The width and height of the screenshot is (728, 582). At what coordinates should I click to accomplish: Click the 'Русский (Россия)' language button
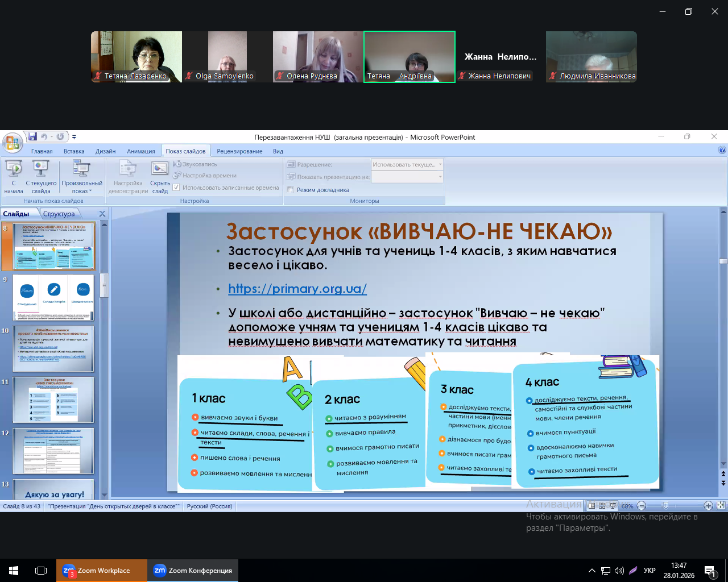point(209,506)
